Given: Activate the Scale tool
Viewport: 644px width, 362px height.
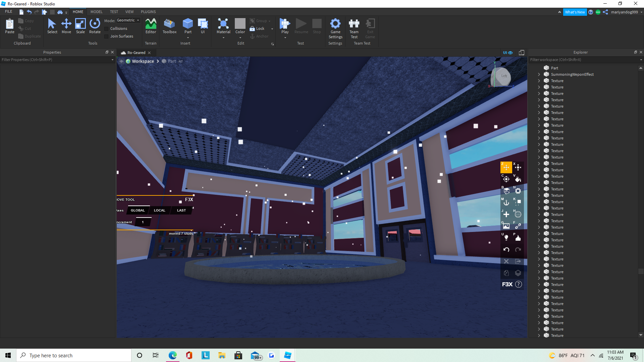Looking at the screenshot, I should [80, 26].
